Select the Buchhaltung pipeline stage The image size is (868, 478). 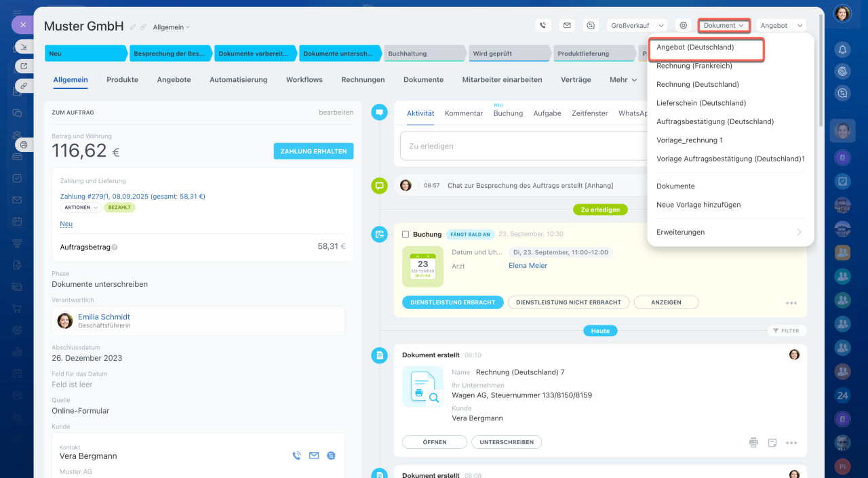(x=425, y=54)
